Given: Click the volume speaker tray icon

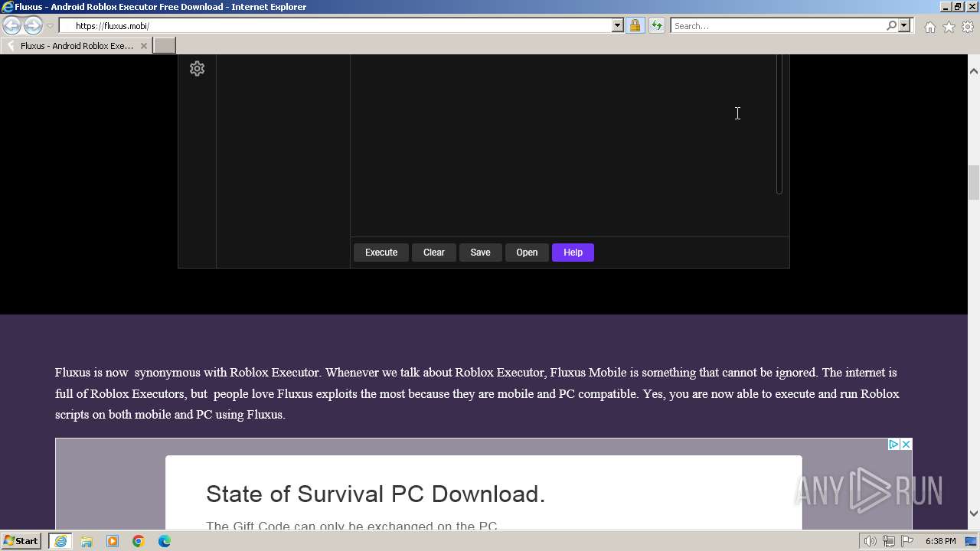Looking at the screenshot, I should (871, 541).
